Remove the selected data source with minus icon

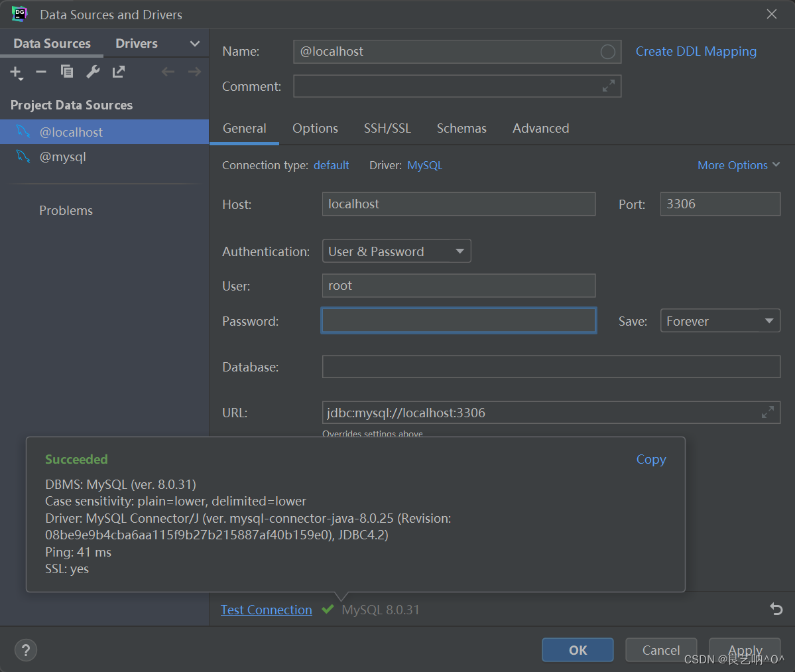point(41,72)
